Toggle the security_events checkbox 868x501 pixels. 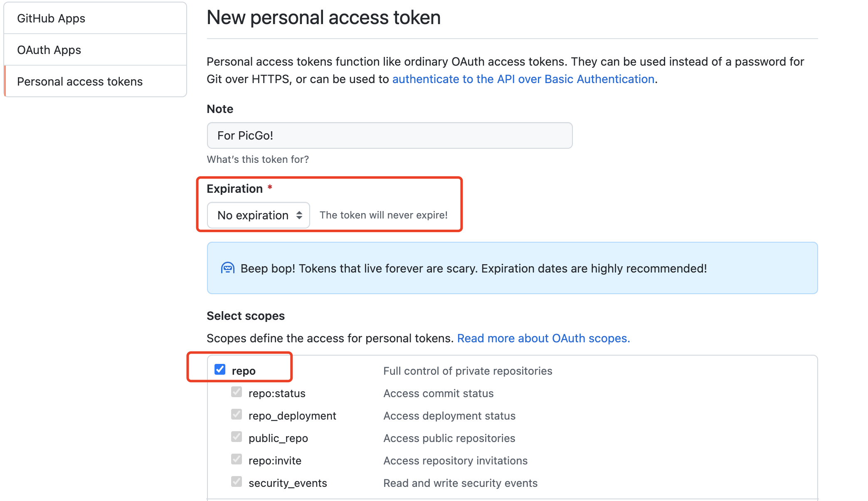[x=237, y=482]
